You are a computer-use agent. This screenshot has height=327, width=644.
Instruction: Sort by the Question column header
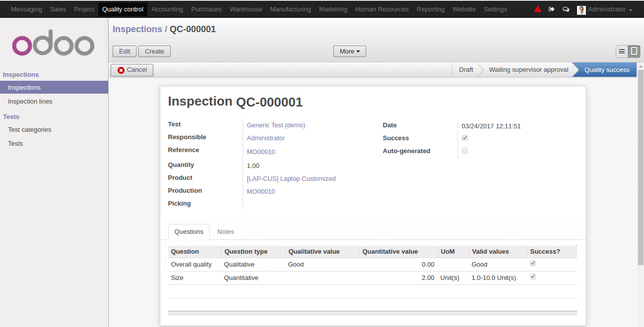pos(194,252)
